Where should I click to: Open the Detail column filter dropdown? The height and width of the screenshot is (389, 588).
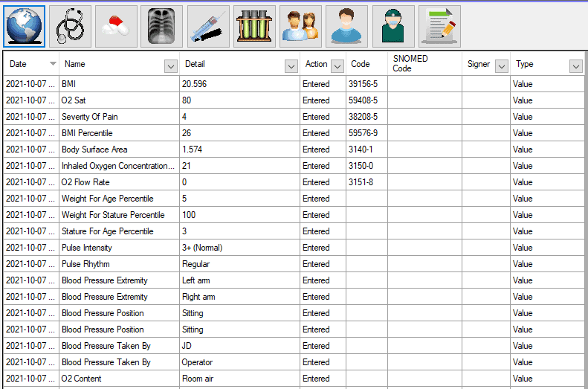point(291,66)
